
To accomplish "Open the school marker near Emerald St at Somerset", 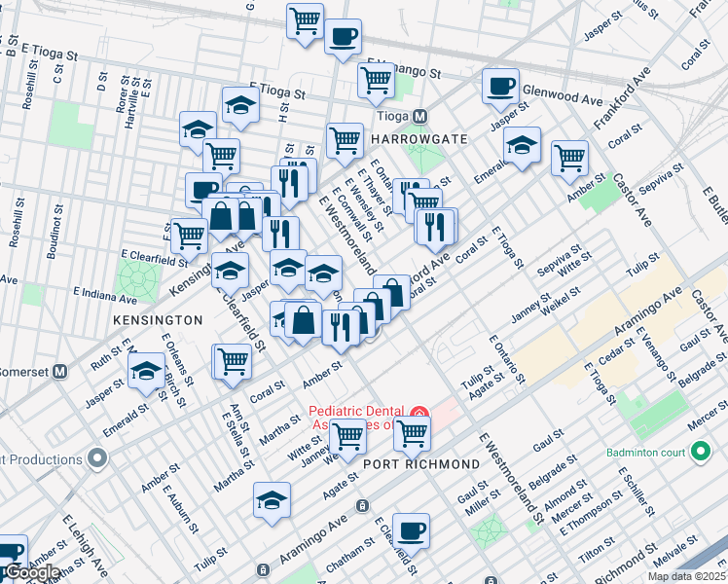I will (x=146, y=371).
